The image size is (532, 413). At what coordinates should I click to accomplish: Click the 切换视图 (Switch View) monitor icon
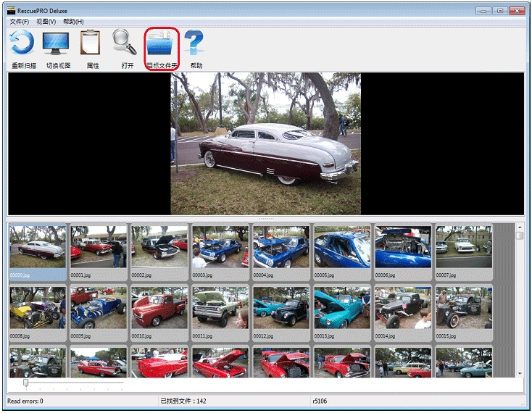tap(57, 43)
